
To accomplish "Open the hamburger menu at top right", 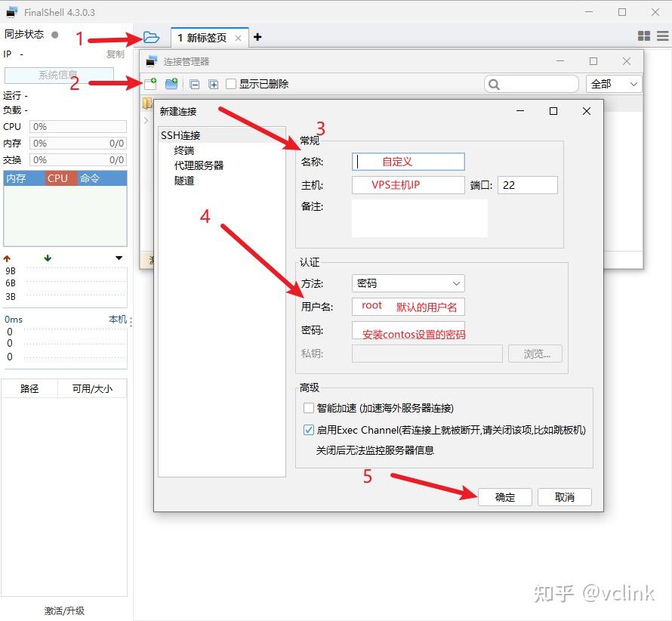I will tap(662, 36).
